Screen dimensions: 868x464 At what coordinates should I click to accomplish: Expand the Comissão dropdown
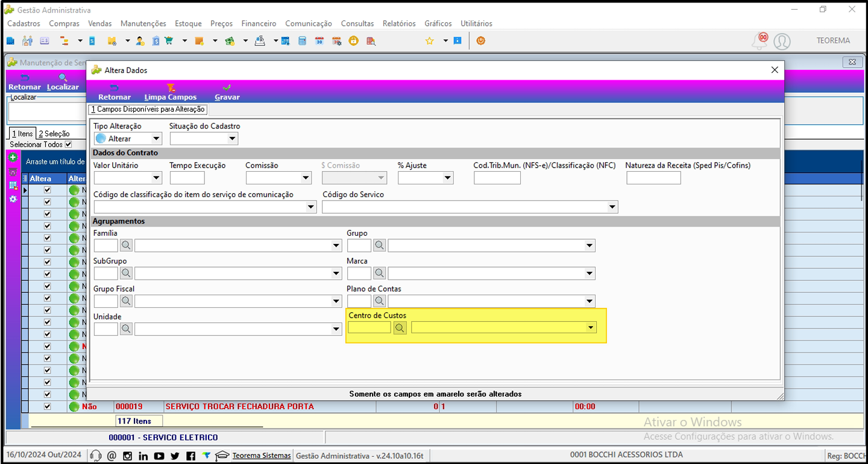[x=306, y=178]
